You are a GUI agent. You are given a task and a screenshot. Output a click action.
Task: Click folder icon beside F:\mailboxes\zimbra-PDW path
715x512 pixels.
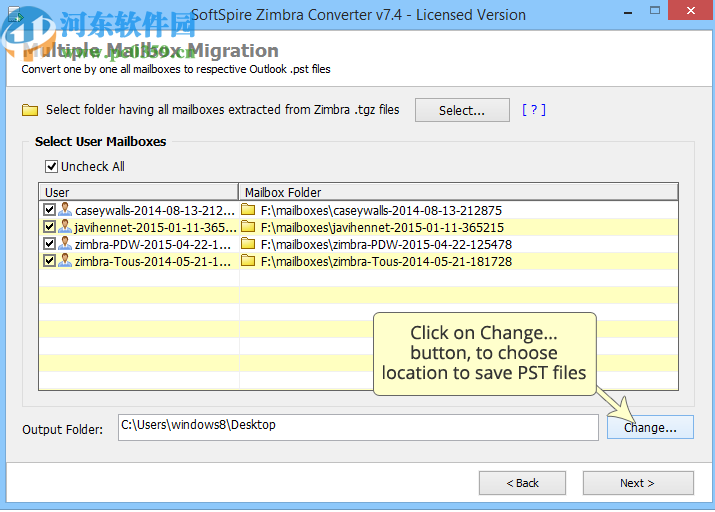(248, 244)
